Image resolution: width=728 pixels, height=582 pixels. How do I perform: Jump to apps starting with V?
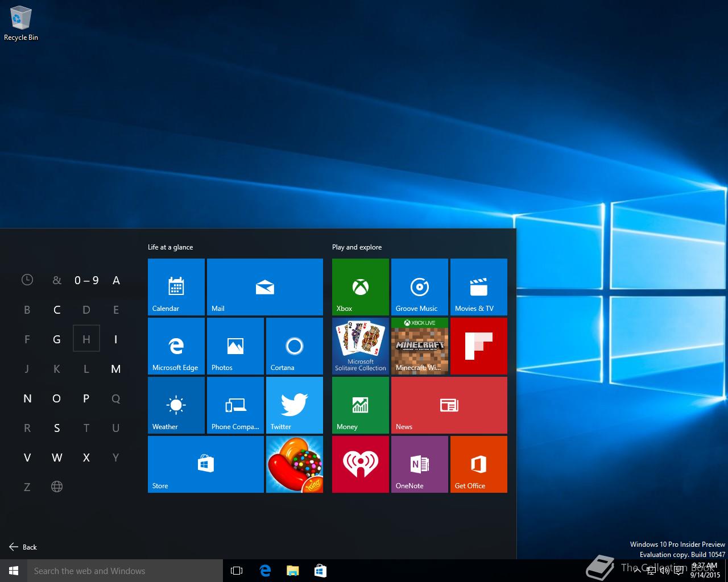pos(27,457)
